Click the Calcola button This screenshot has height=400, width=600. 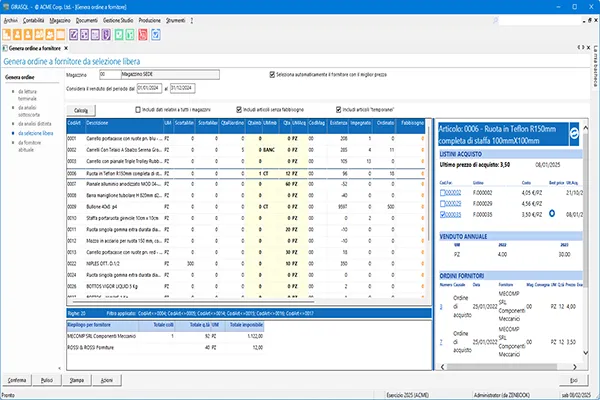(81, 110)
